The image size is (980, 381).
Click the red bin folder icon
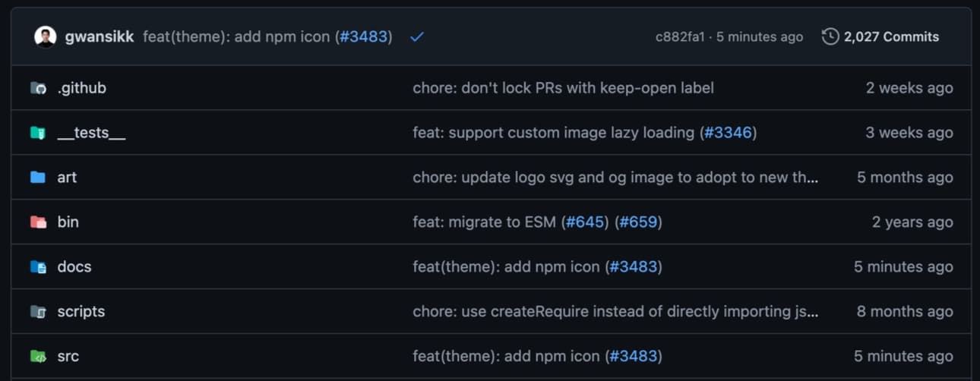(x=38, y=222)
